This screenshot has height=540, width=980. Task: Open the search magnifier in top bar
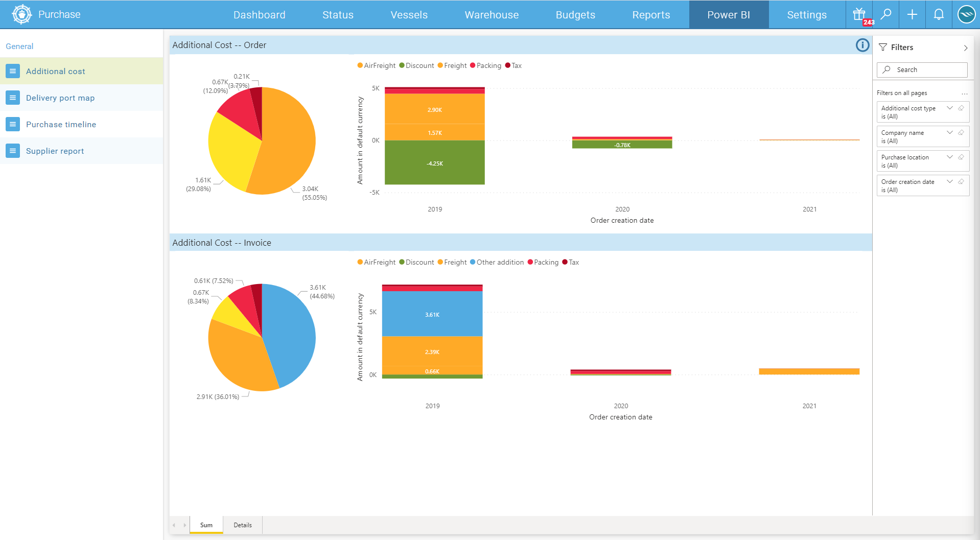tap(886, 15)
